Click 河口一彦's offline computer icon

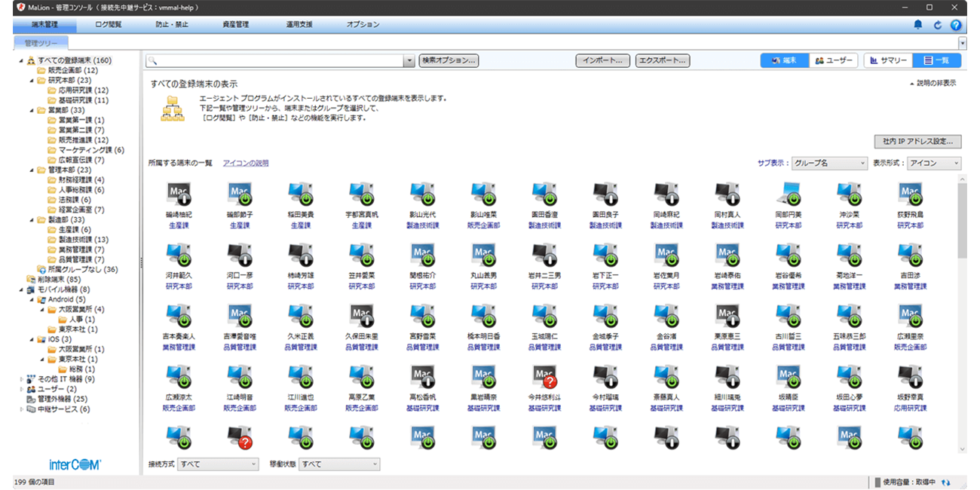(x=239, y=256)
